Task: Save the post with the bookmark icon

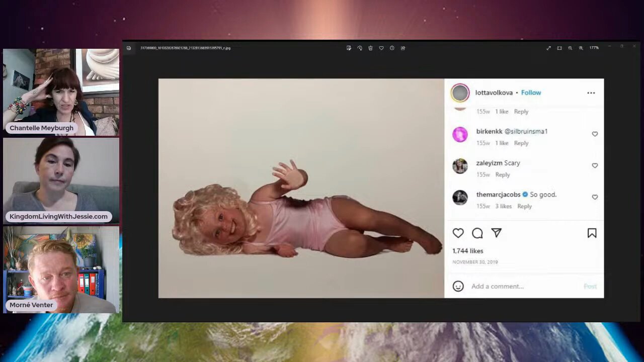Action: coord(592,233)
